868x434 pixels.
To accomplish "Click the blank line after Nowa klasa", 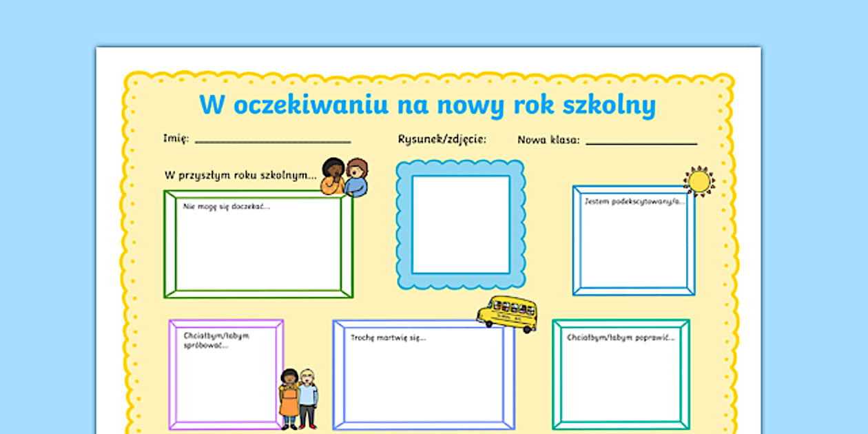I will [641, 143].
